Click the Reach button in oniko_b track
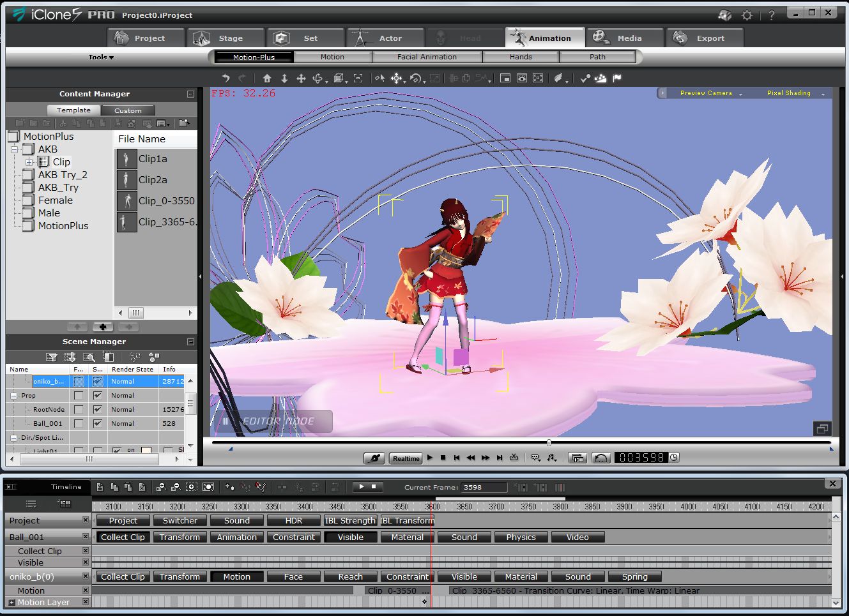Image resolution: width=849 pixels, height=616 pixels. coord(350,576)
